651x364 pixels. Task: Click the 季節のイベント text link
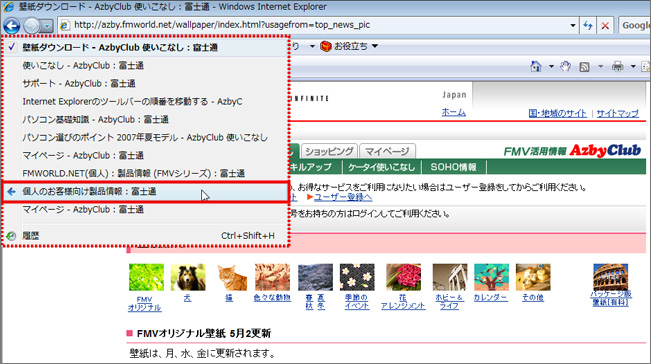pos(357,302)
